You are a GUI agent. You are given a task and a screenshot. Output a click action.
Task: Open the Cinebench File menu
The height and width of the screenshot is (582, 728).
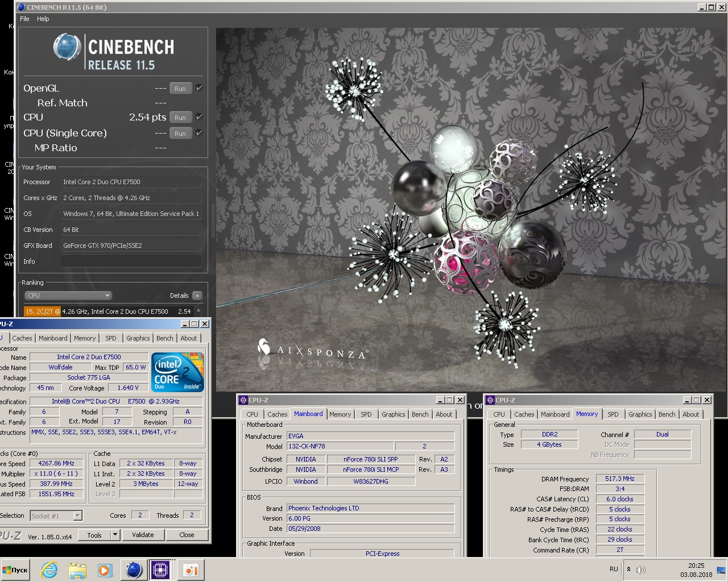(x=24, y=19)
